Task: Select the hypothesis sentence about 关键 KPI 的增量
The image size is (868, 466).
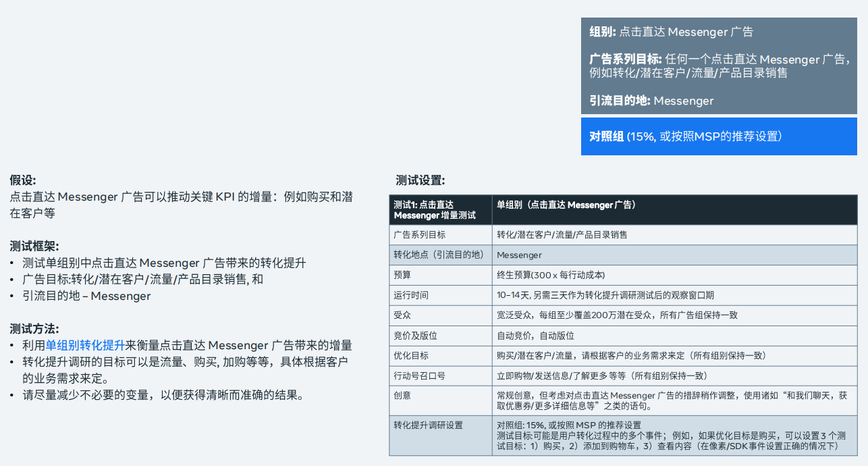Action: click(x=181, y=205)
